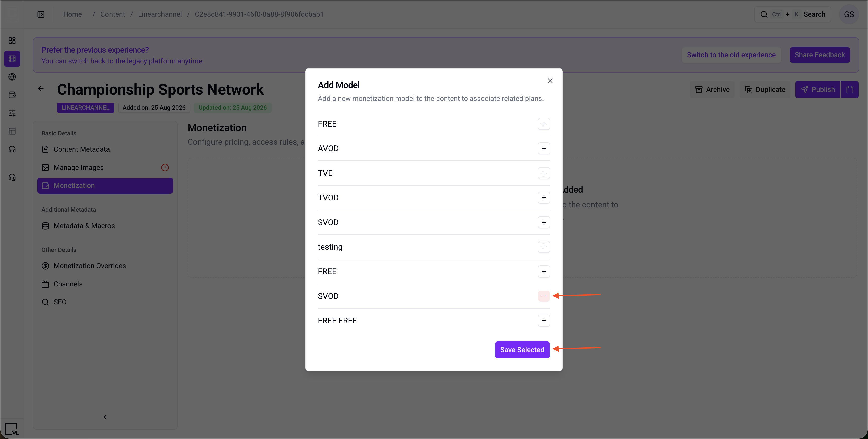This screenshot has width=868, height=439.
Task: Click the schedule calendar icon beside Publish
Action: point(849,90)
